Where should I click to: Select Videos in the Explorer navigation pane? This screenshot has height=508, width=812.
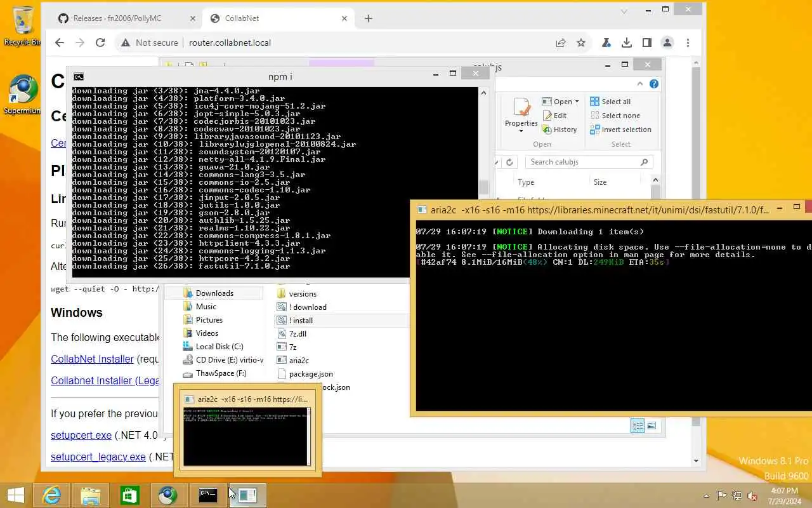coord(207,333)
